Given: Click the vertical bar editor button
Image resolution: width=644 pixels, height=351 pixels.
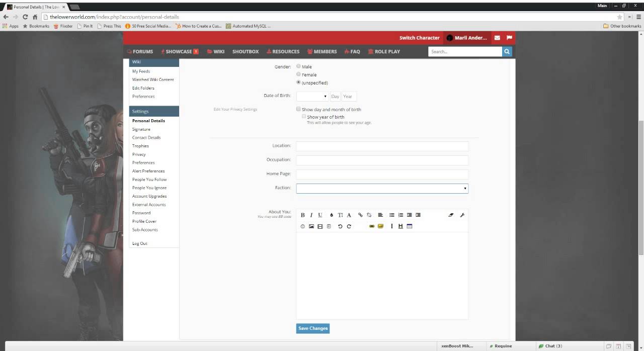Looking at the screenshot, I should click(392, 226).
